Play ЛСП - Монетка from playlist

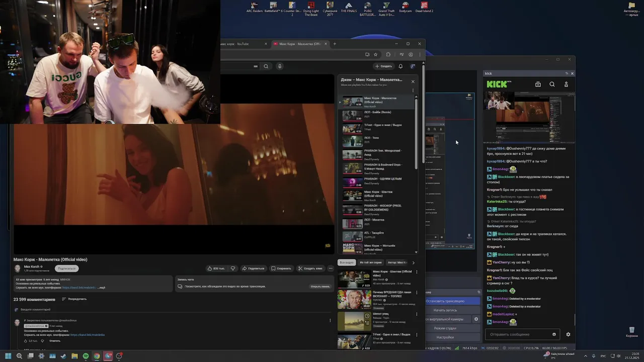(377, 222)
